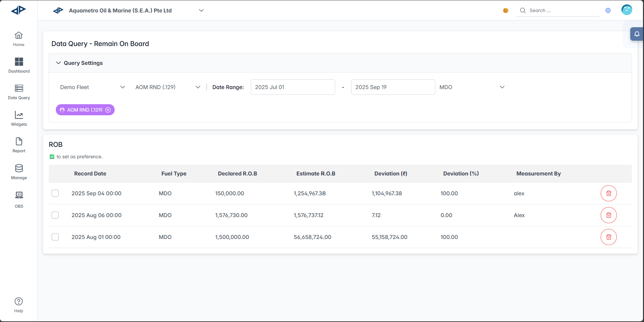Open the Manage database icon

point(19,168)
